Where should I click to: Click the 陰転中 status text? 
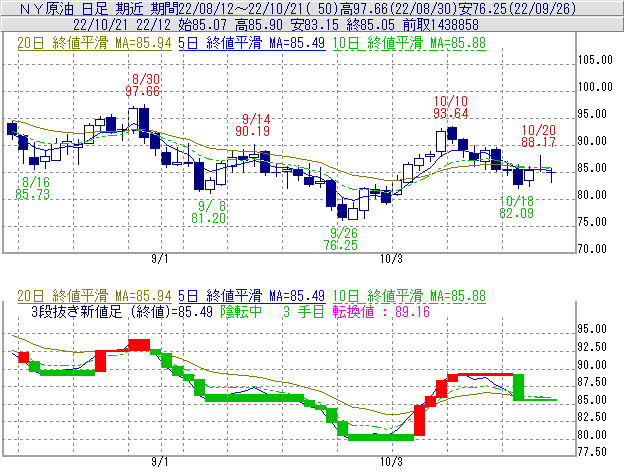pyautogui.click(x=241, y=311)
